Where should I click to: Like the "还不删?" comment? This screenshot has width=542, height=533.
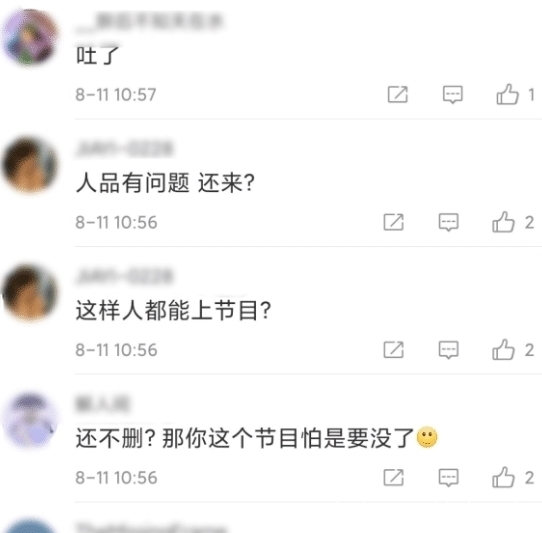click(503, 477)
